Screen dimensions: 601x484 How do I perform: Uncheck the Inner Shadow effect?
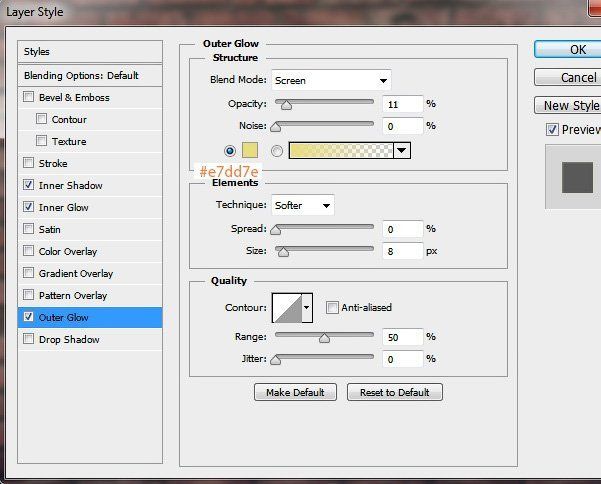tap(29, 185)
